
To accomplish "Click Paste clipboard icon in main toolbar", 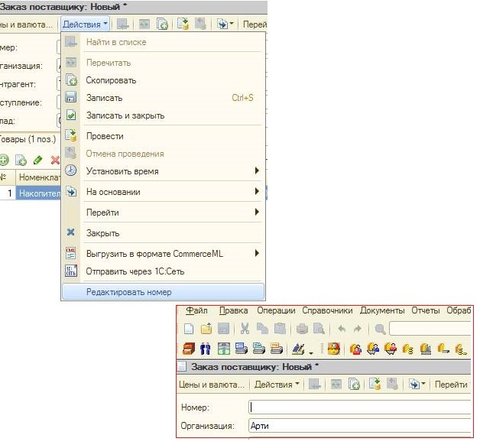I will click(x=280, y=329).
